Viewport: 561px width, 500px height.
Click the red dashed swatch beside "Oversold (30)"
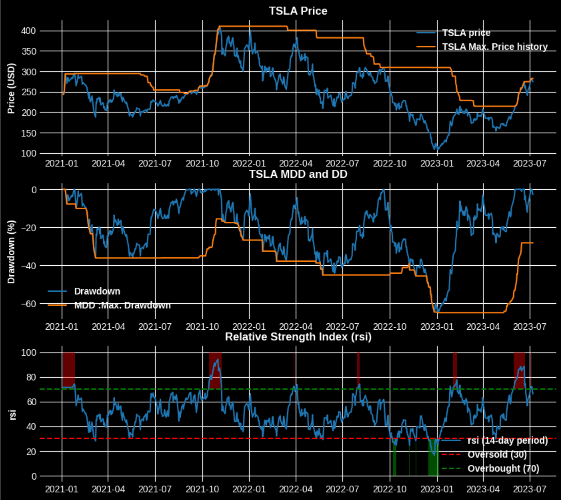click(451, 455)
